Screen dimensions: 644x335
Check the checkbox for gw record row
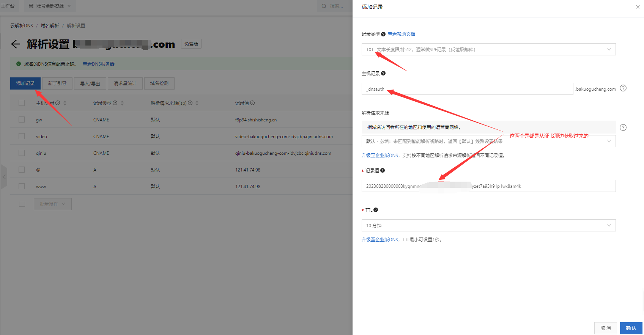(x=22, y=120)
